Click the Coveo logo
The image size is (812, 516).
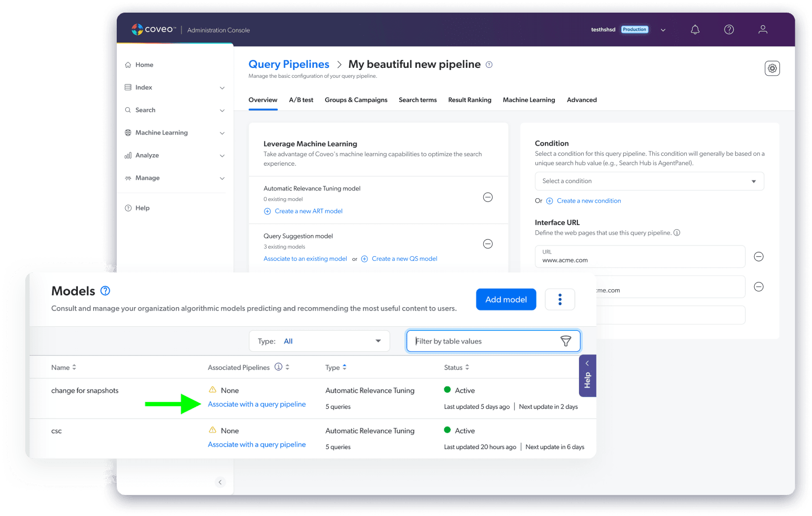(x=154, y=29)
